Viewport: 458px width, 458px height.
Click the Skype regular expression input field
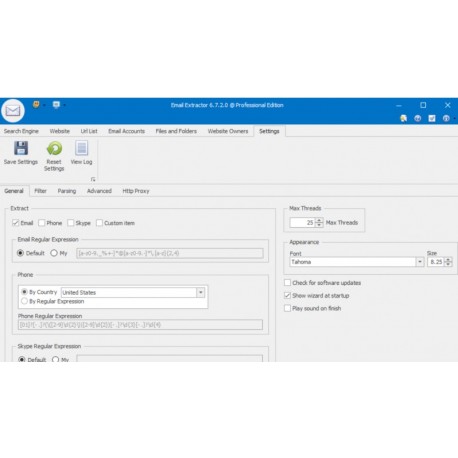coord(170,358)
